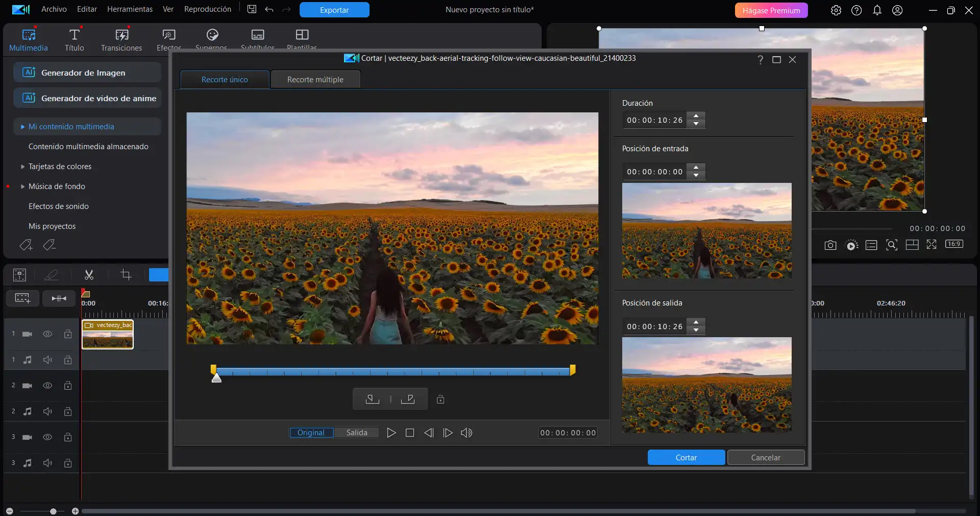
Task: Toggle the lock under the trim bar
Action: (440, 400)
